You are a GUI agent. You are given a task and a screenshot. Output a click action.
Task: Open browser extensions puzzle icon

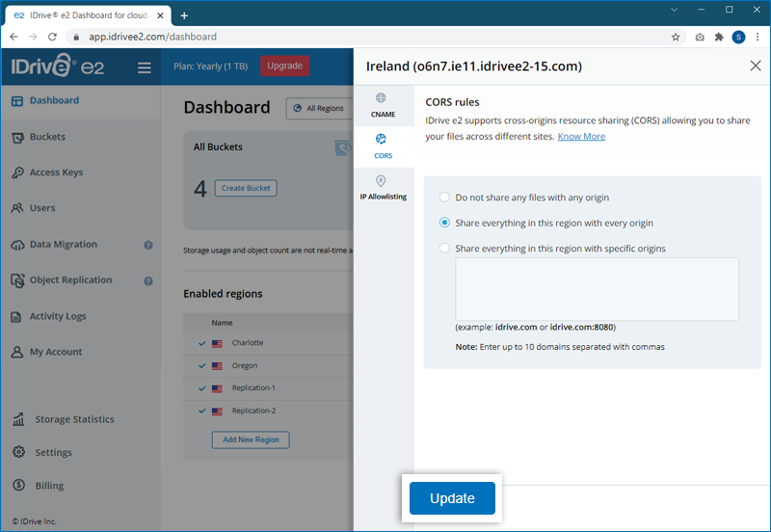719,37
